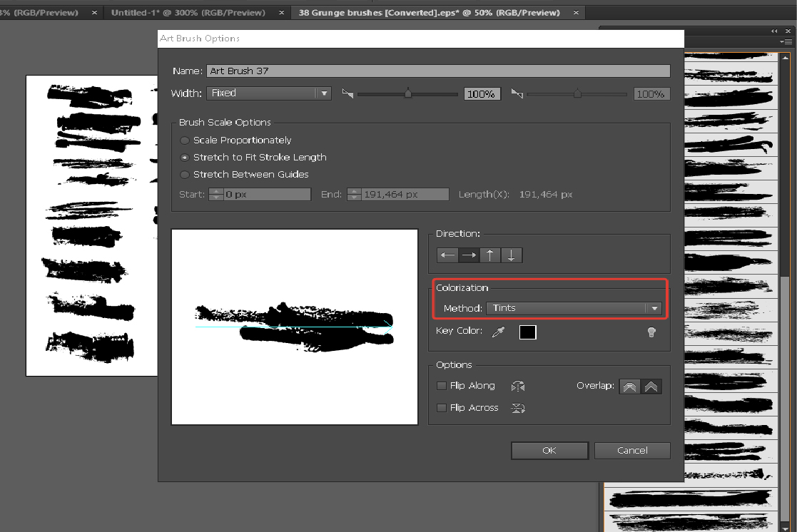Select Scale Proportionately radio option
Viewport: 797px width, 532px height.
[185, 140]
